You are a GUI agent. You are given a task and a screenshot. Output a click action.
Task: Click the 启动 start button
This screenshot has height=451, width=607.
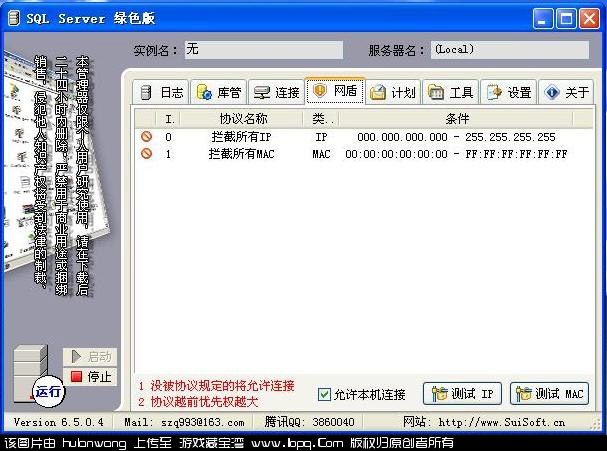click(90, 357)
